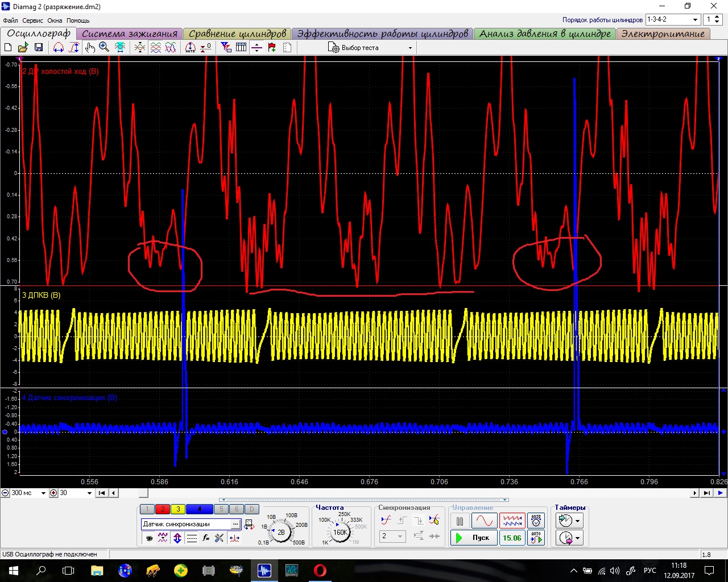Open the Файл menu

click(10, 20)
